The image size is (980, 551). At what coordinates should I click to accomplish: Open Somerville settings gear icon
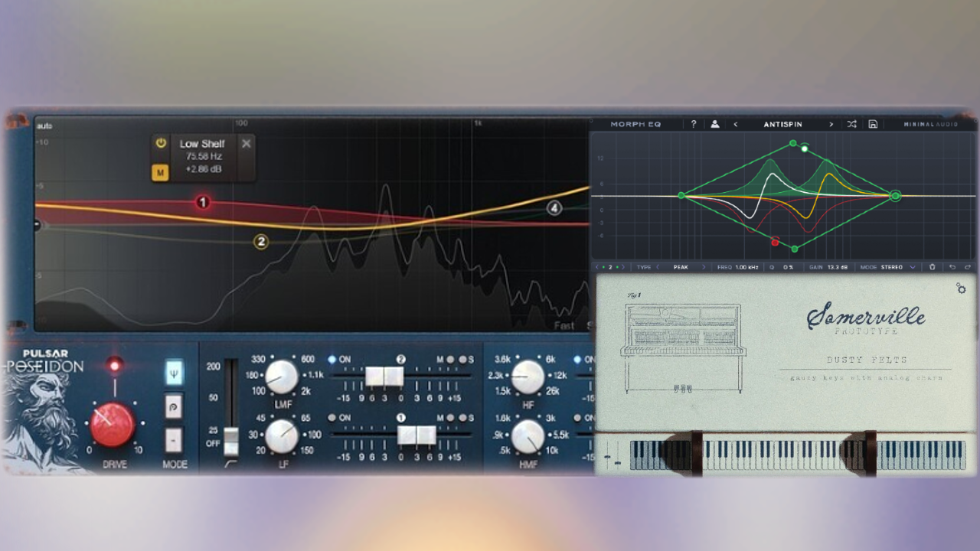click(961, 289)
